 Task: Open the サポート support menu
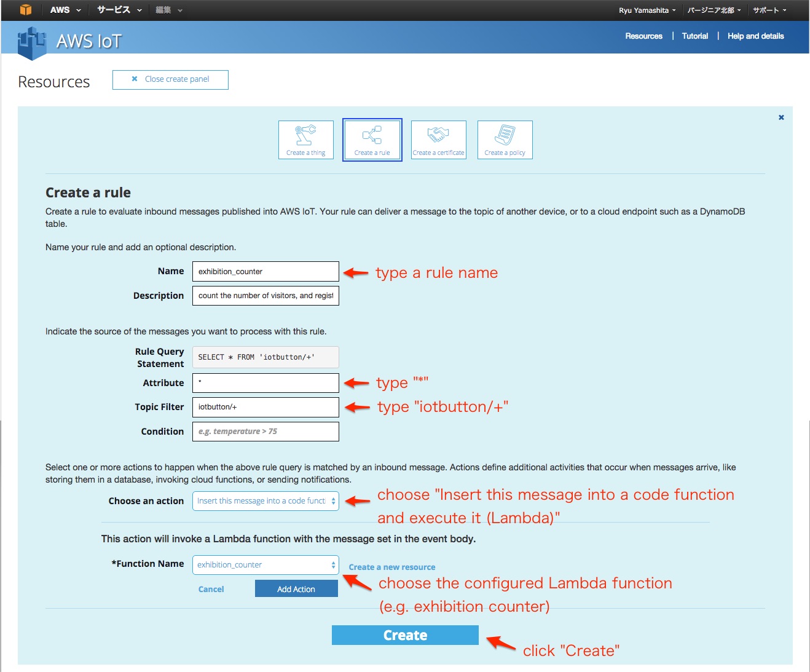769,10
